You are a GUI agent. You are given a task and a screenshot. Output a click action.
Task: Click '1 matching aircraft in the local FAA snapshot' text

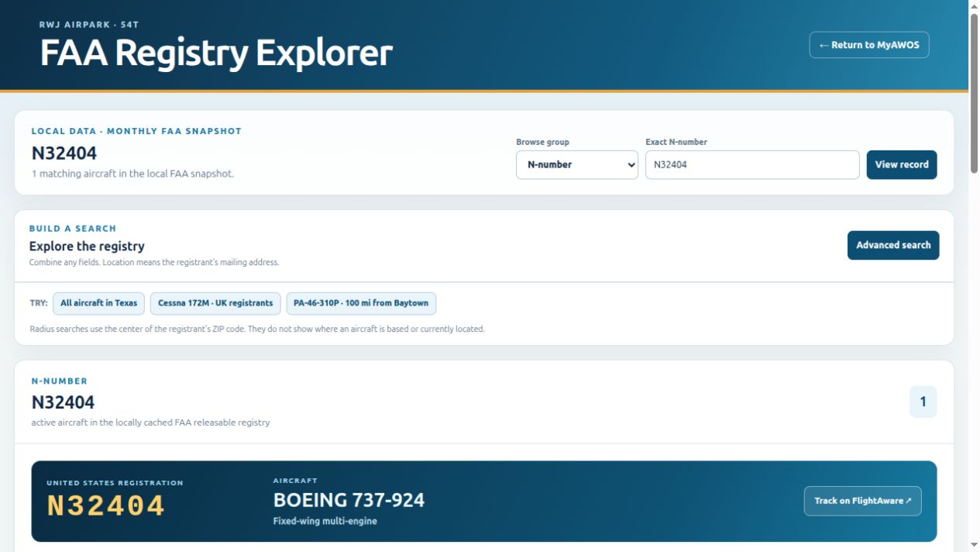[x=132, y=174]
